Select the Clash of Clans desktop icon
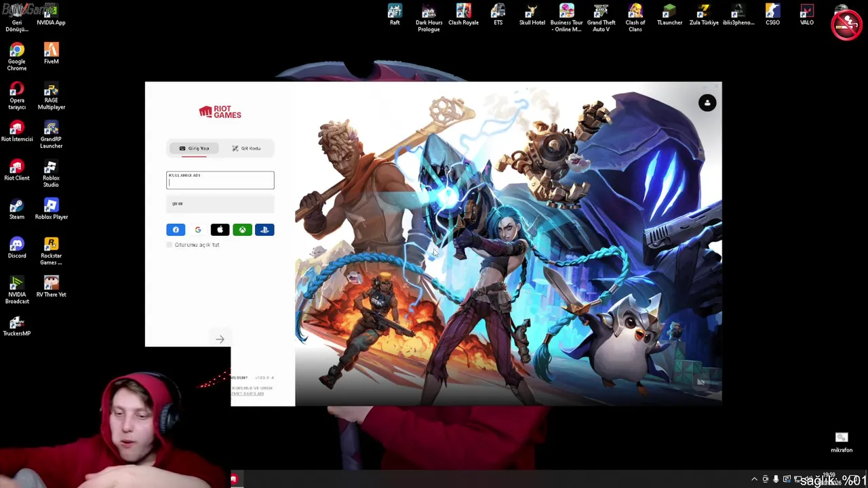868x488 pixels. [x=635, y=18]
